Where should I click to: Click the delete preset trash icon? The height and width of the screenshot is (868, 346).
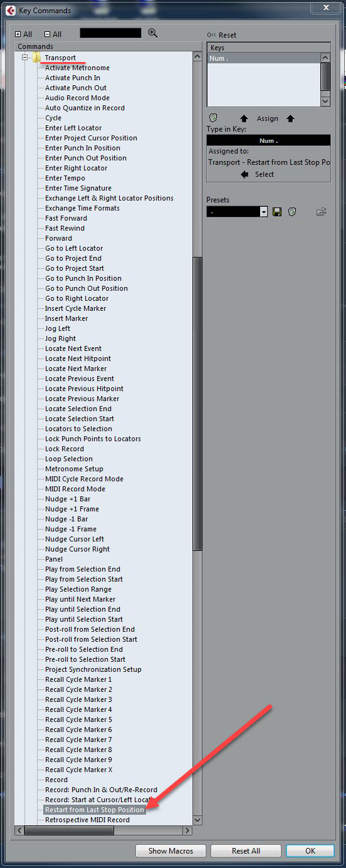pyautogui.click(x=292, y=212)
